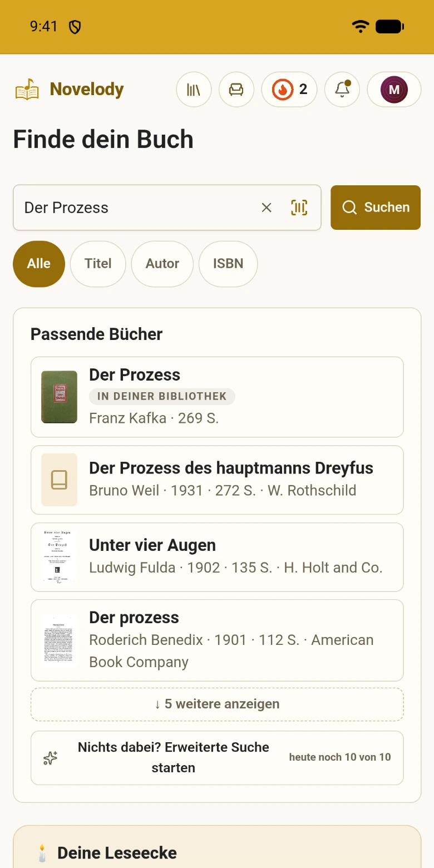The width and height of the screenshot is (434, 868).
Task: Clear the search field with X
Action: coord(267,208)
